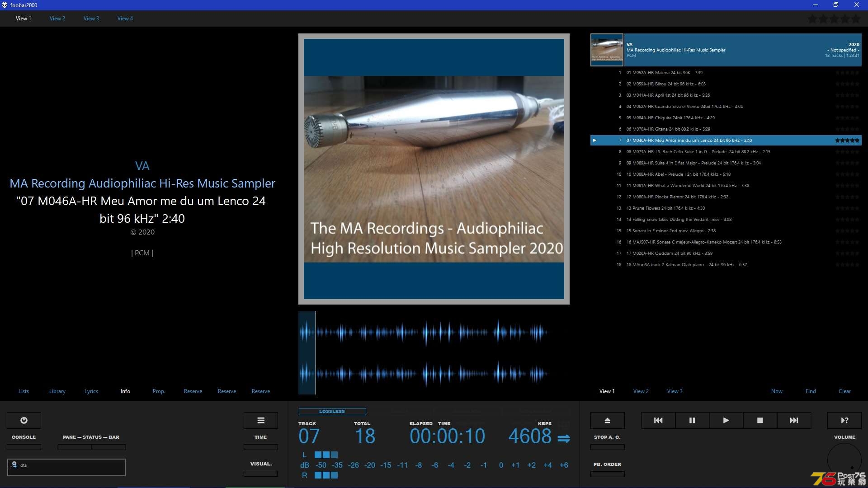
Task: Select track 01 M052A-HR Malena
Action: 726,73
